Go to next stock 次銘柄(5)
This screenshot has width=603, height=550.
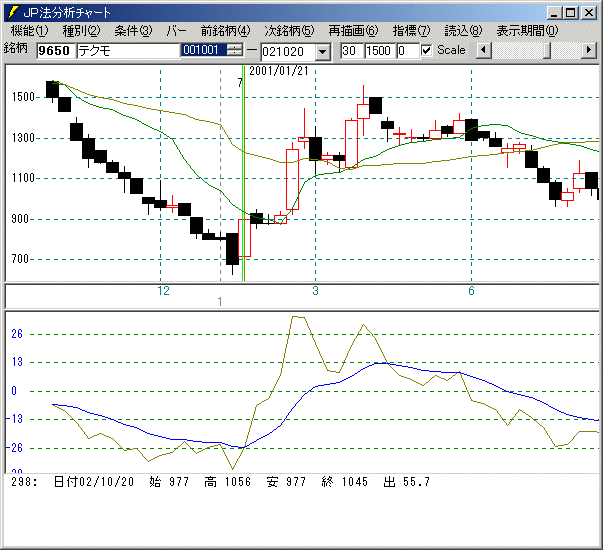click(289, 30)
